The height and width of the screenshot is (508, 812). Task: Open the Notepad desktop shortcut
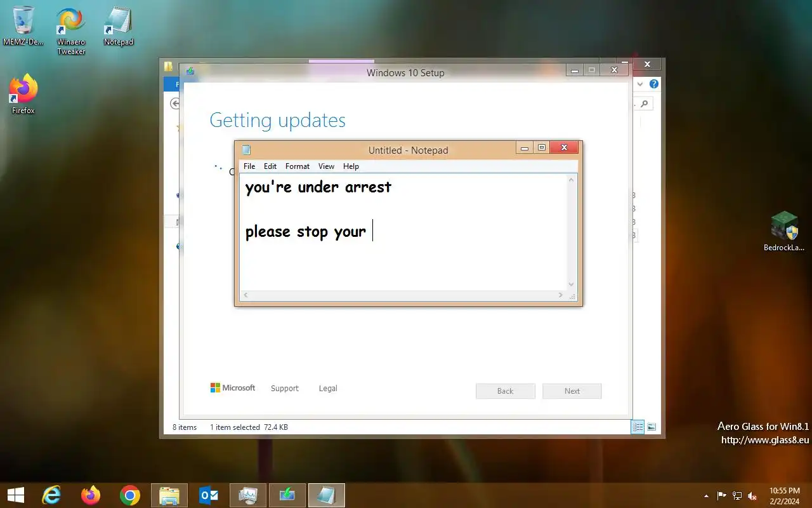coord(119,27)
